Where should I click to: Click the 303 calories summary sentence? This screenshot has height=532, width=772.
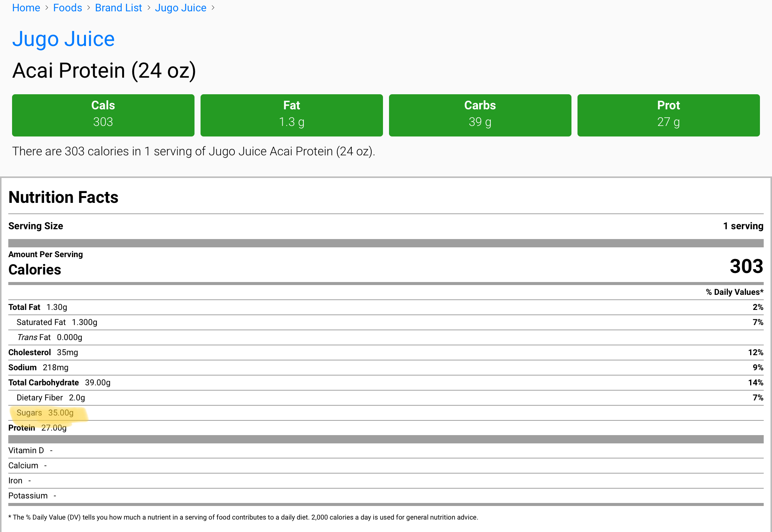pyautogui.click(x=194, y=151)
